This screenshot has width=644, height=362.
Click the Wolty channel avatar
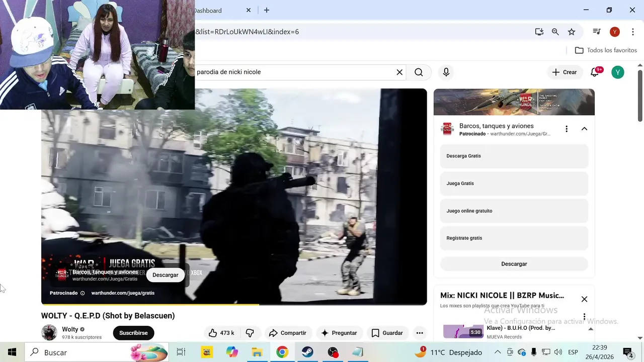click(49, 333)
